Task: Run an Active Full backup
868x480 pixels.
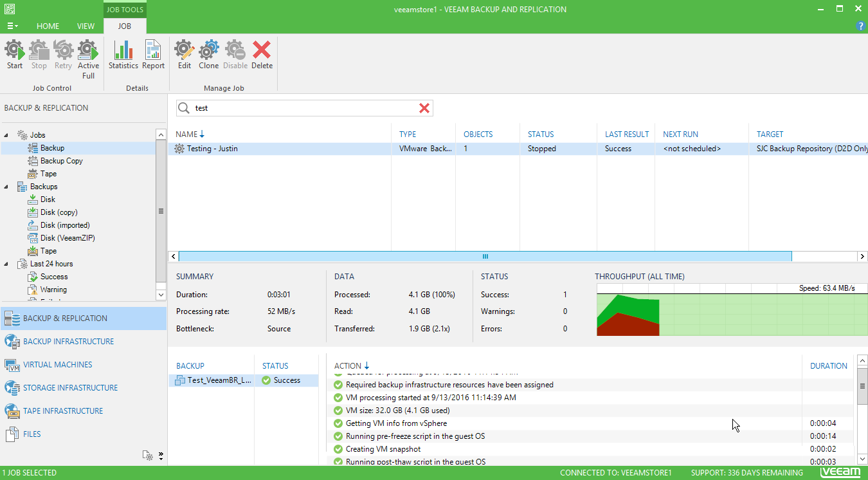Action: pos(88,55)
